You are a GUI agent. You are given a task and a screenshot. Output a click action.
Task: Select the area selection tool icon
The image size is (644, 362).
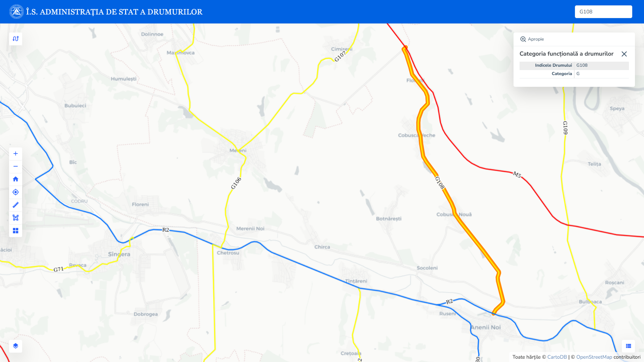15,218
